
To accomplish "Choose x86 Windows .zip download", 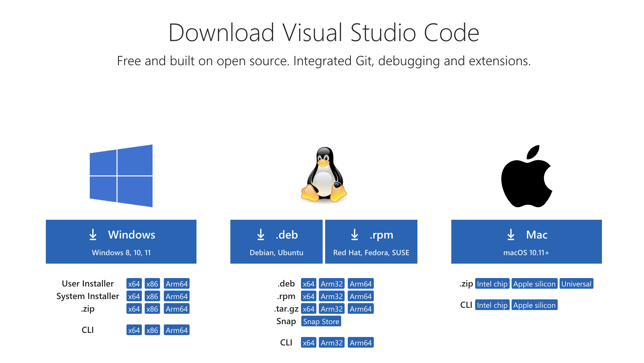I will point(152,309).
